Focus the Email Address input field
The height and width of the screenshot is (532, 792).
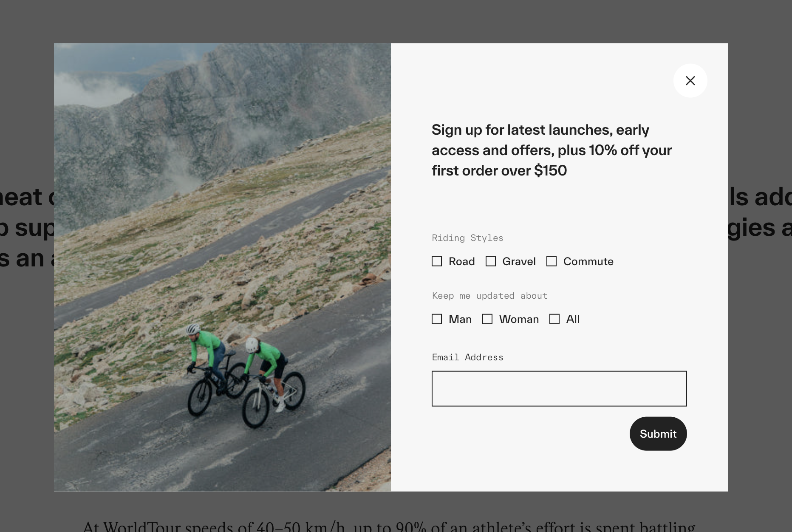(559, 389)
